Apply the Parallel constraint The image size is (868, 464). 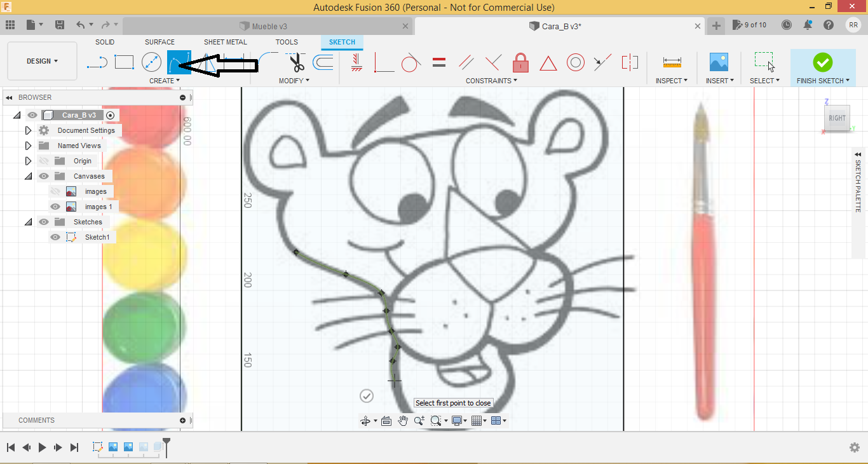tap(466, 62)
